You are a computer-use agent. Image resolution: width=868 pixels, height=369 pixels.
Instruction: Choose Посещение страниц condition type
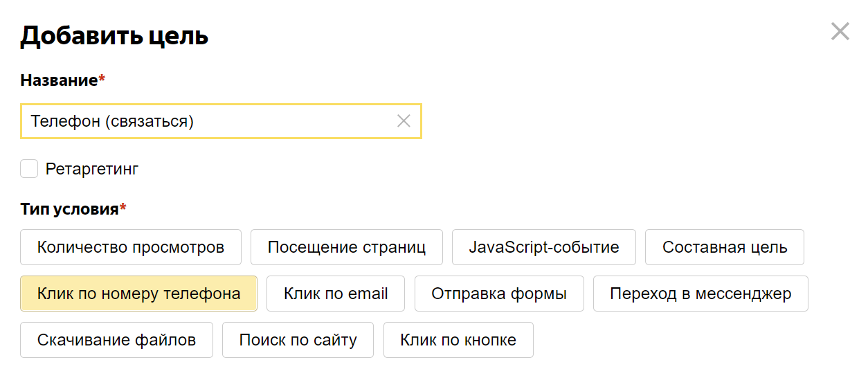pyautogui.click(x=346, y=247)
